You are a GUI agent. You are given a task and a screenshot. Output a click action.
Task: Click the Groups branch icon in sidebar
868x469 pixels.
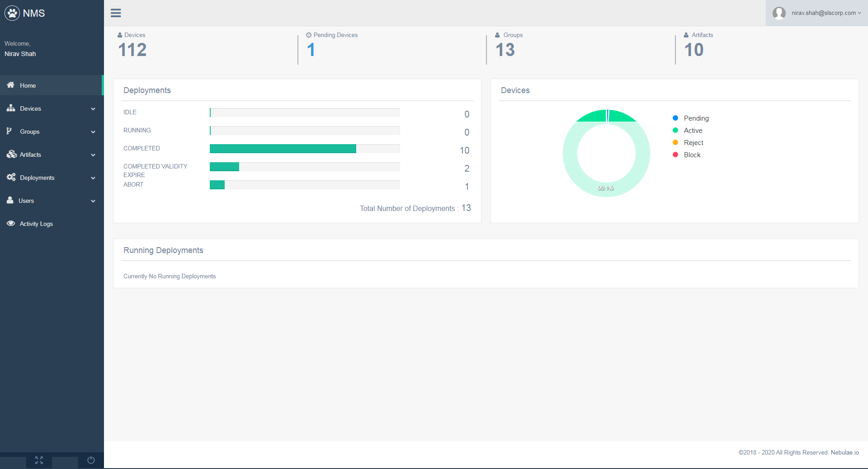point(9,131)
